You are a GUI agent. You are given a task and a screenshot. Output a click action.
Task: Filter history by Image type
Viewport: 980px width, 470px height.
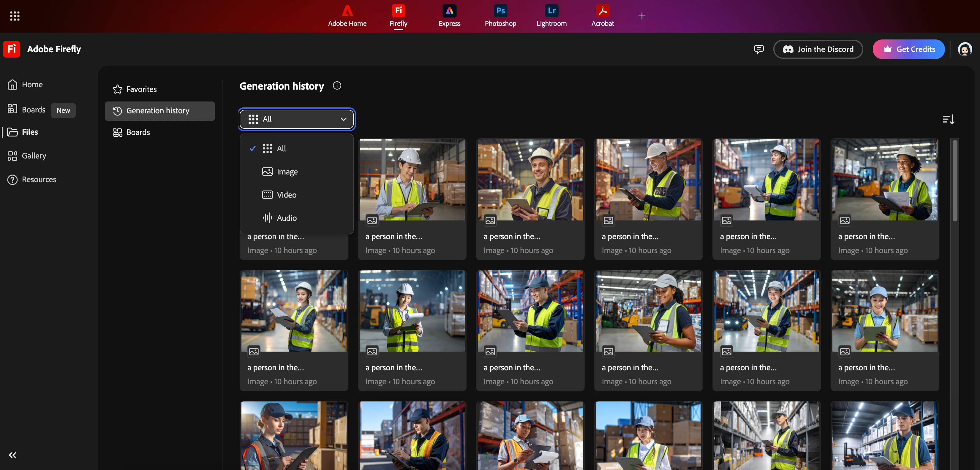[287, 172]
